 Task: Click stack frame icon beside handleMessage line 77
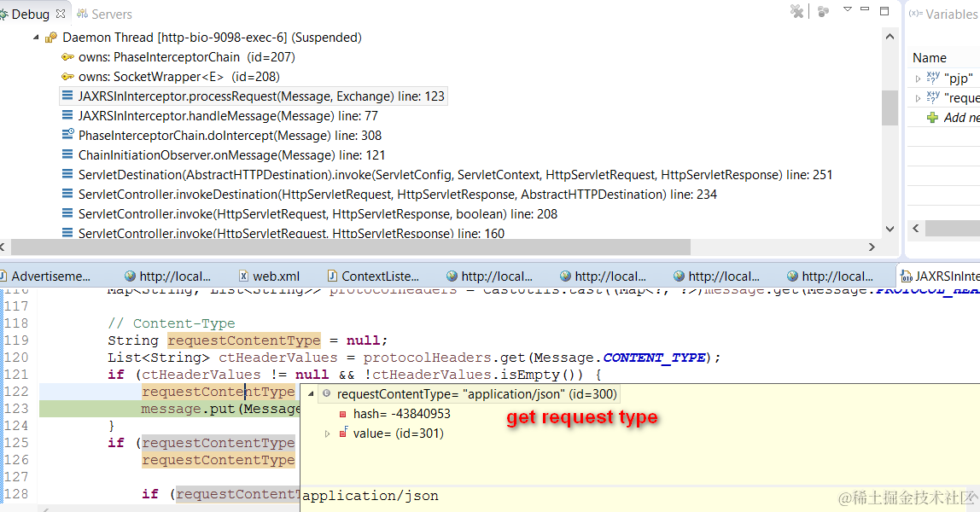[67, 115]
